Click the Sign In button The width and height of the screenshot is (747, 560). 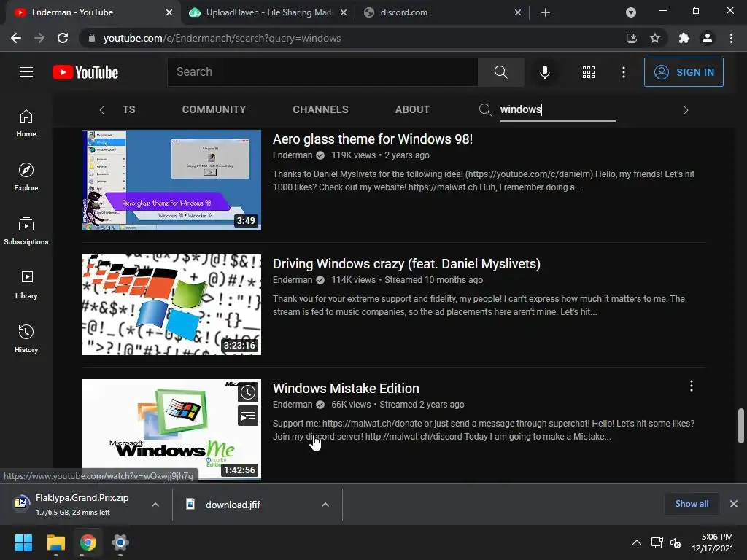684,72
